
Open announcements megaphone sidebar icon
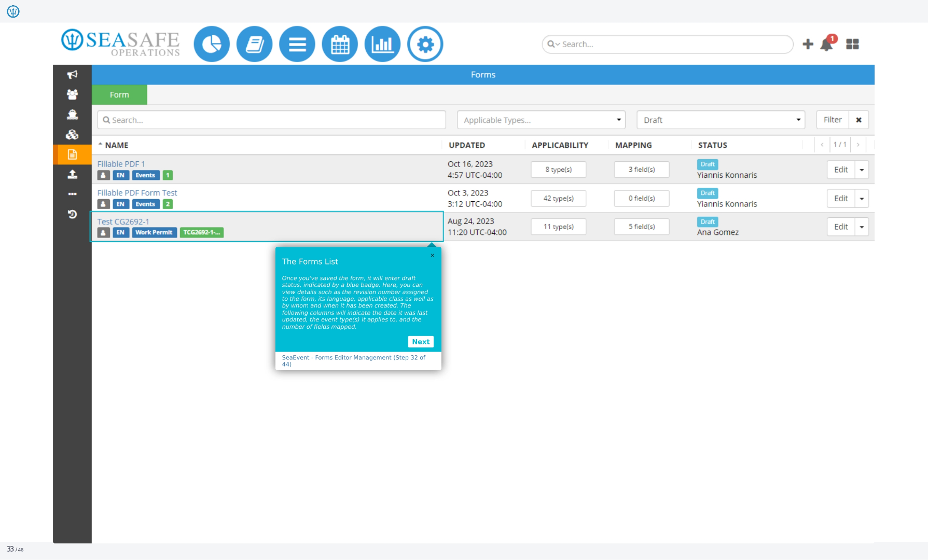point(72,75)
